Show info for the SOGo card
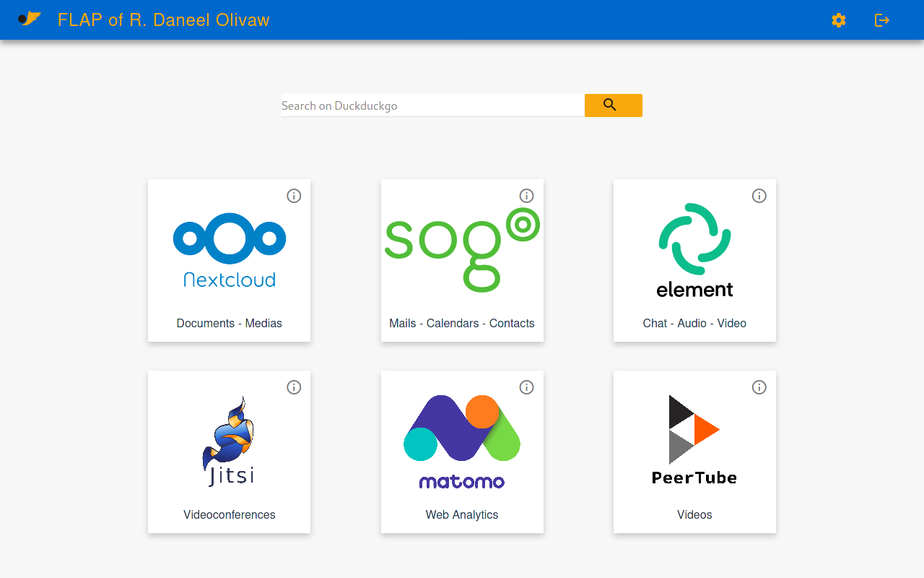This screenshot has height=578, width=924. 527,196
